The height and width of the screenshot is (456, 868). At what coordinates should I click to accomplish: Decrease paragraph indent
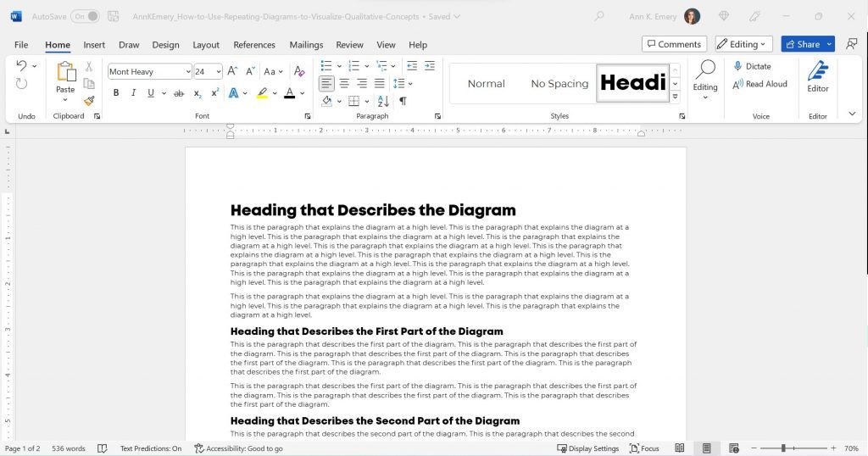(x=412, y=66)
